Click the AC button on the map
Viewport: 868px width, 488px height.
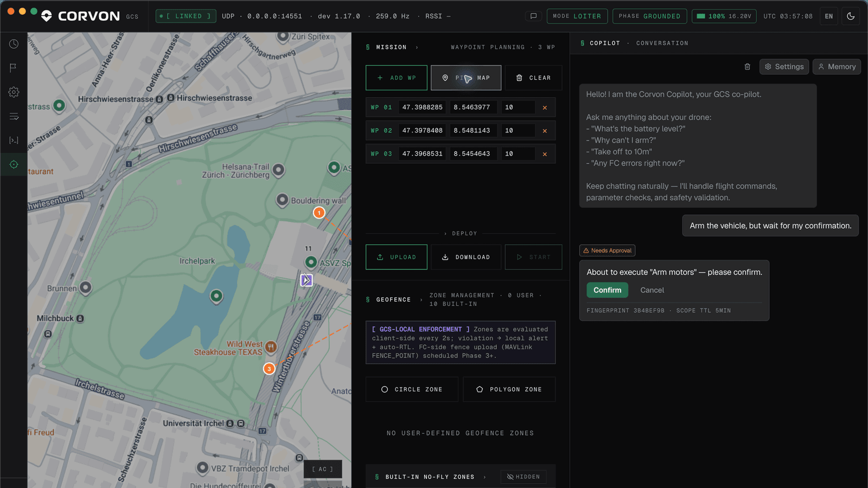click(x=323, y=469)
